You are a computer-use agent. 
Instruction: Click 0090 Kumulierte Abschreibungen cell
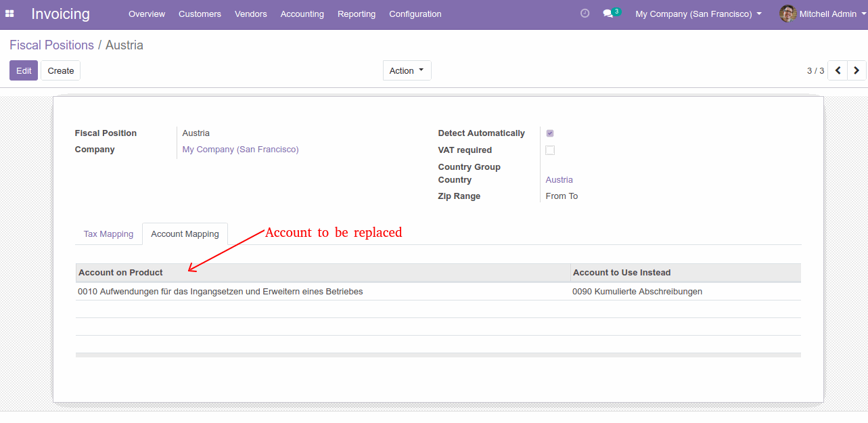685,292
